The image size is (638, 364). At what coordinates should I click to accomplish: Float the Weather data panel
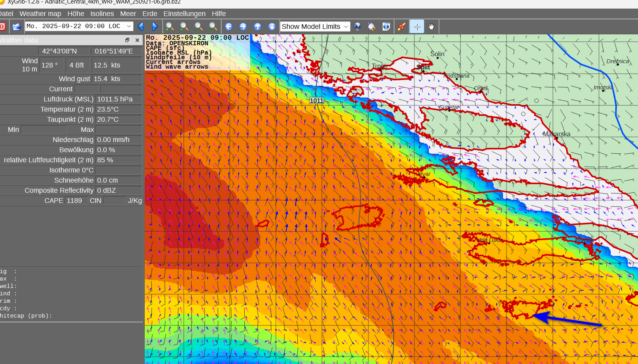127,40
